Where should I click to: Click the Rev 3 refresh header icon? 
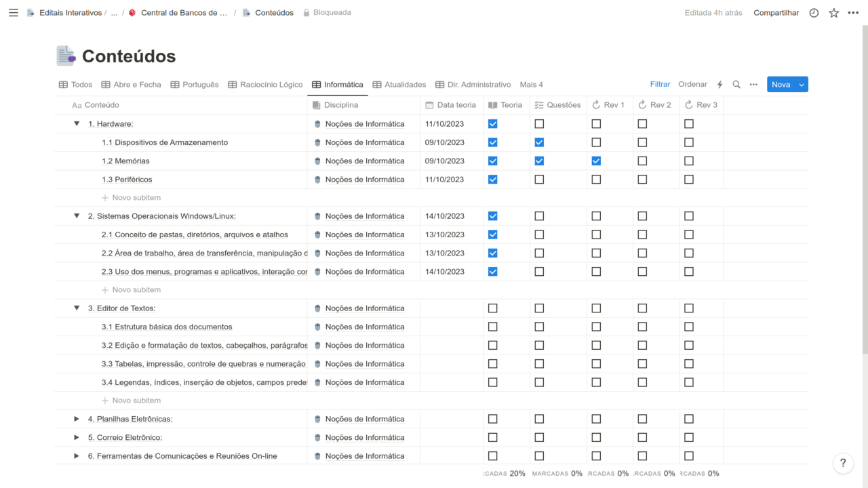689,105
